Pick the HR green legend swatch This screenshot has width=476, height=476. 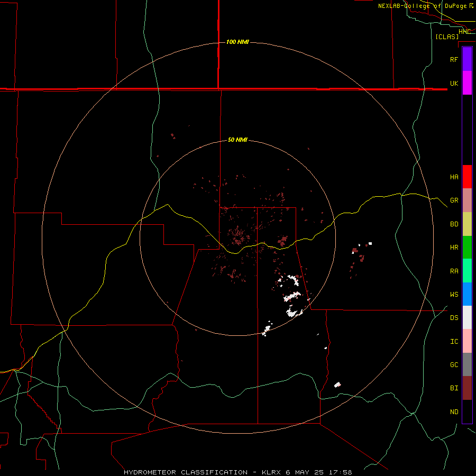click(x=467, y=248)
